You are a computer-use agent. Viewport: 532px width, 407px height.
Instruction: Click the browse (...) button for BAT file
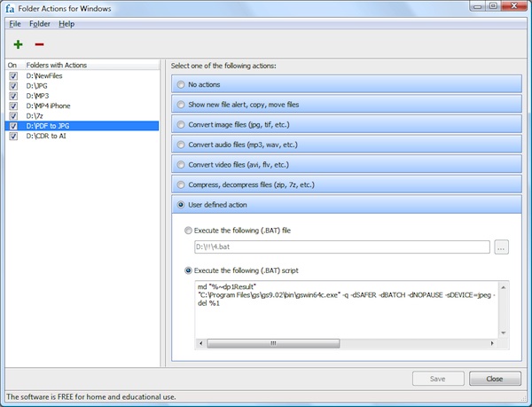click(501, 247)
